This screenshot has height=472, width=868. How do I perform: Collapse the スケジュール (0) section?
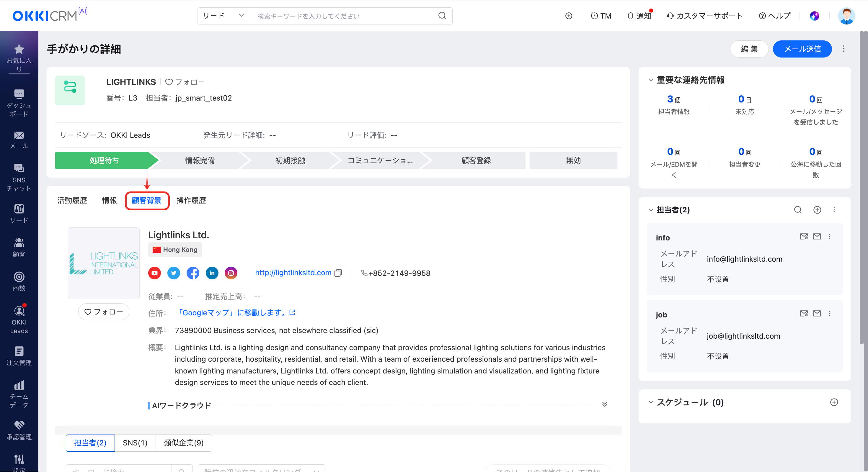click(x=651, y=402)
